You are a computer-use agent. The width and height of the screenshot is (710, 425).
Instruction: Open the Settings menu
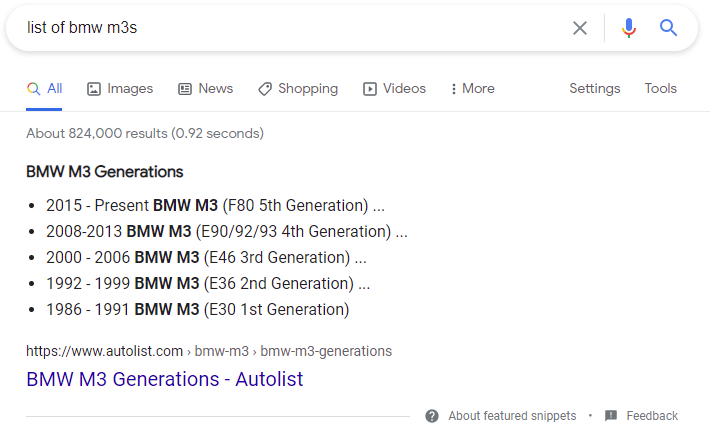[x=594, y=89]
